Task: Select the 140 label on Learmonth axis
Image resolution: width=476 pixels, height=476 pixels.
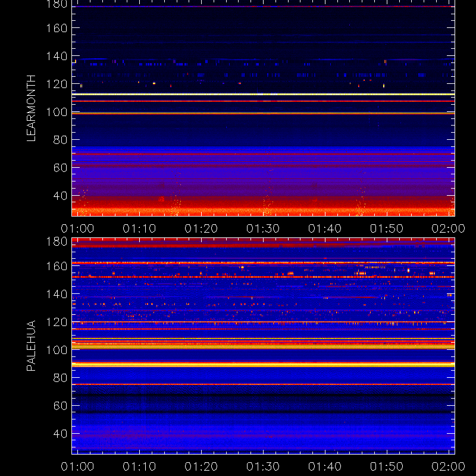Action: pyautogui.click(x=57, y=56)
